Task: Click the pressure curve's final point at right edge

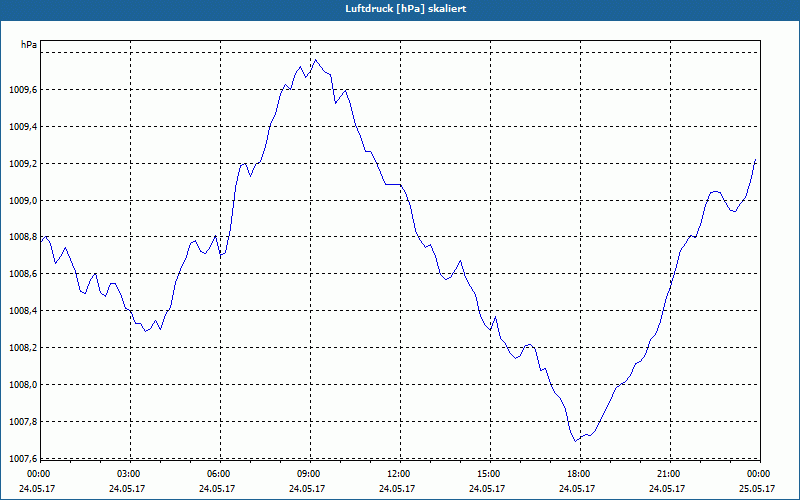Action: click(x=756, y=159)
